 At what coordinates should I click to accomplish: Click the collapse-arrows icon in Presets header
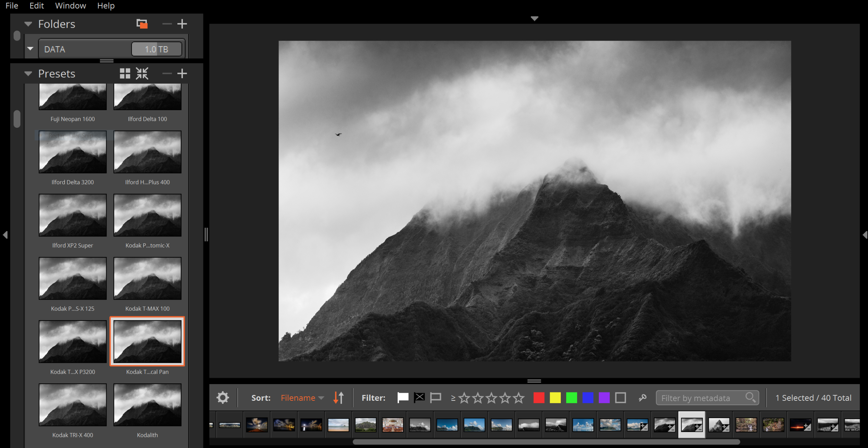(142, 73)
